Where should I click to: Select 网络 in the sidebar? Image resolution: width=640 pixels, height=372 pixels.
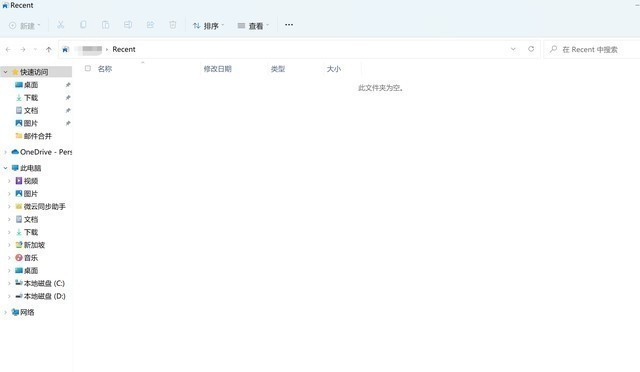pos(27,312)
